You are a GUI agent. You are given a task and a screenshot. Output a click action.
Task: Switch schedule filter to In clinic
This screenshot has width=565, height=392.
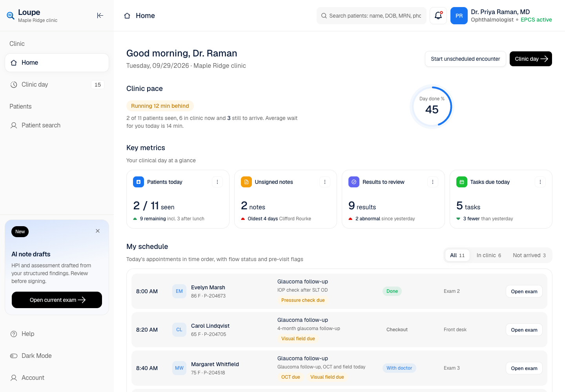(489, 255)
